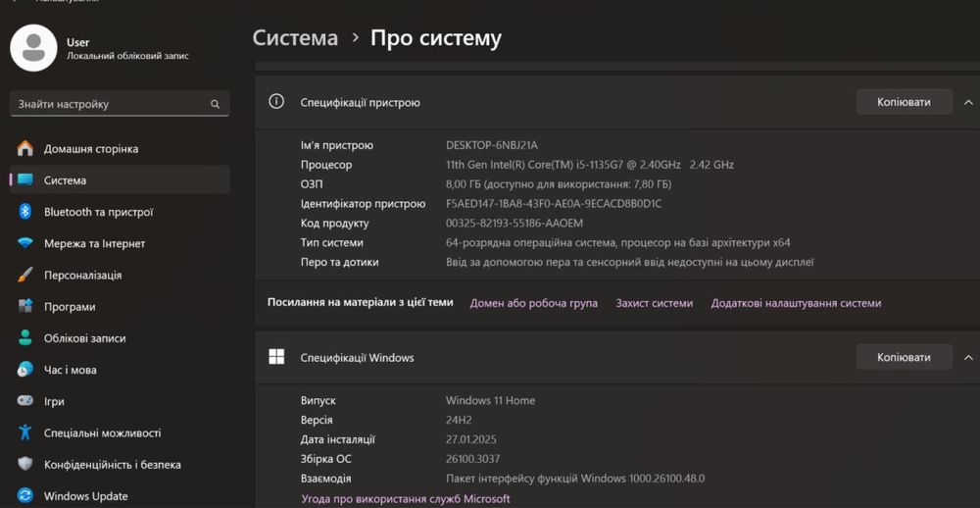Click the installation date 27.01.2025
Viewport: 980px width, 508px height.
[471, 439]
